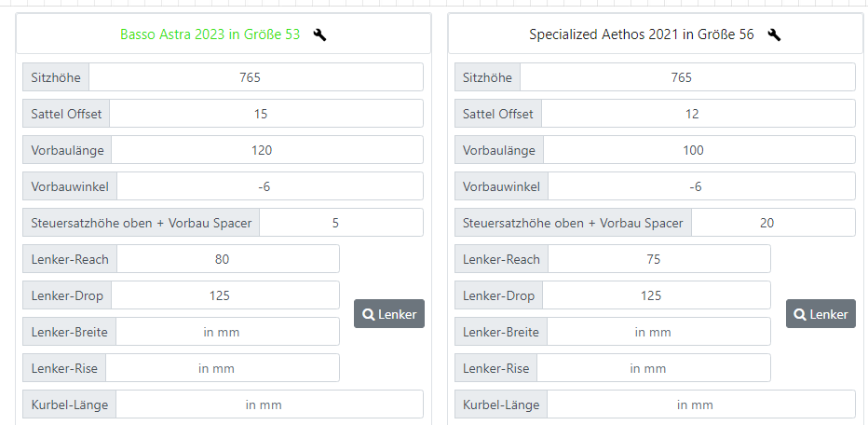
Task: Focus Vorbaulänge field showing 120
Action: (266, 150)
